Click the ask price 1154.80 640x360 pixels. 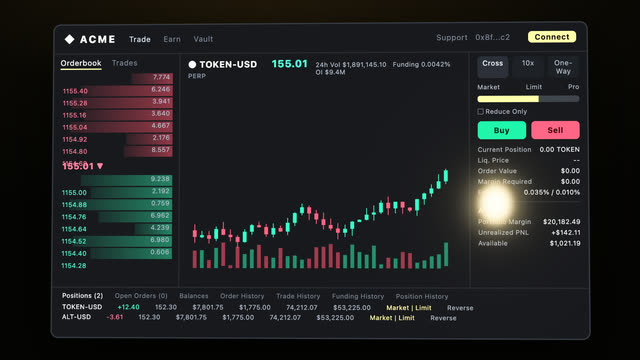pyautogui.click(x=75, y=151)
